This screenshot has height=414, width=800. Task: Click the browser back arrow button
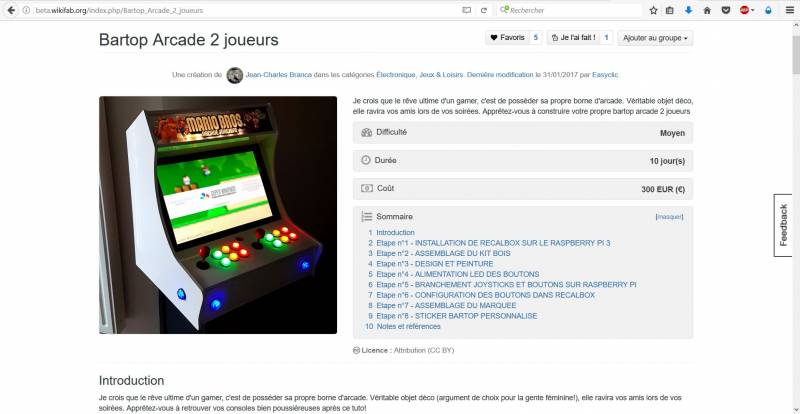(11, 10)
